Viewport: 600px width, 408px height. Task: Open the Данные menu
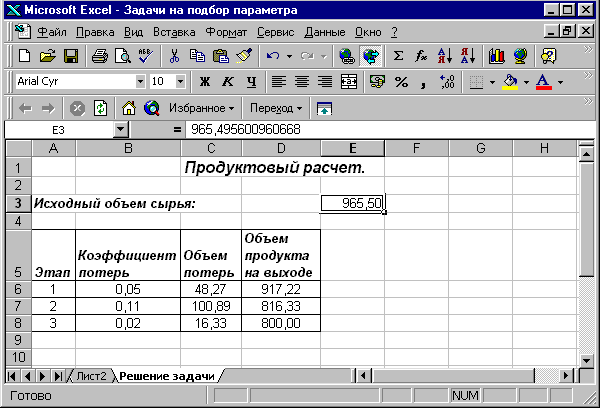tap(324, 32)
